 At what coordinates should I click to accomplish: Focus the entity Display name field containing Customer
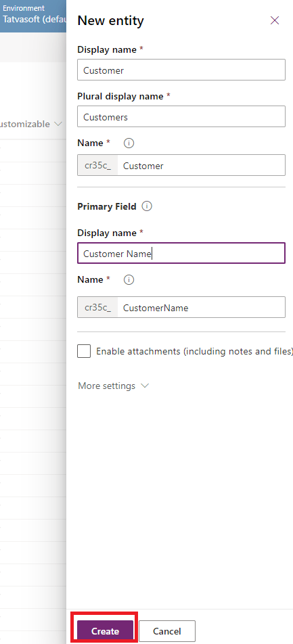(181, 70)
